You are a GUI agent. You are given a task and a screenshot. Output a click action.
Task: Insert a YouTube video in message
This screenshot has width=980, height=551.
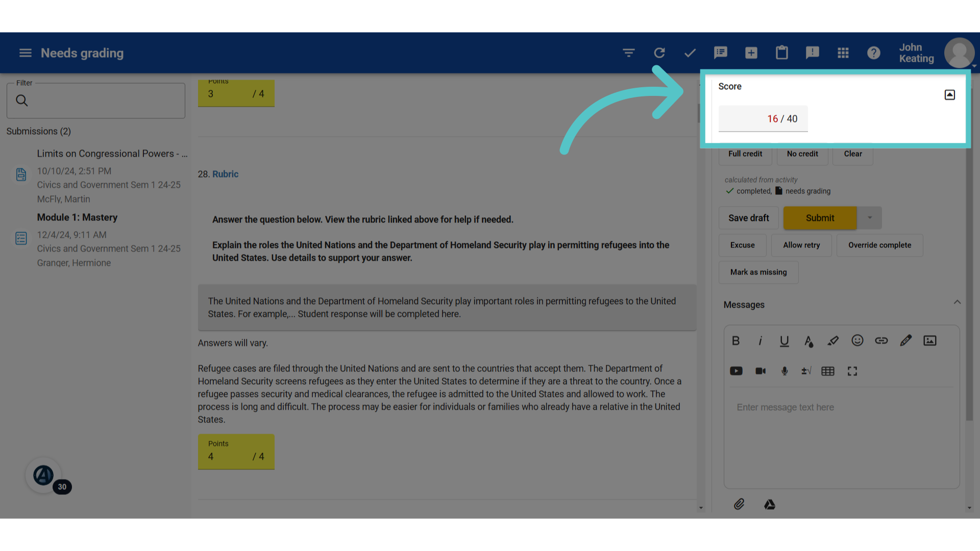click(736, 371)
